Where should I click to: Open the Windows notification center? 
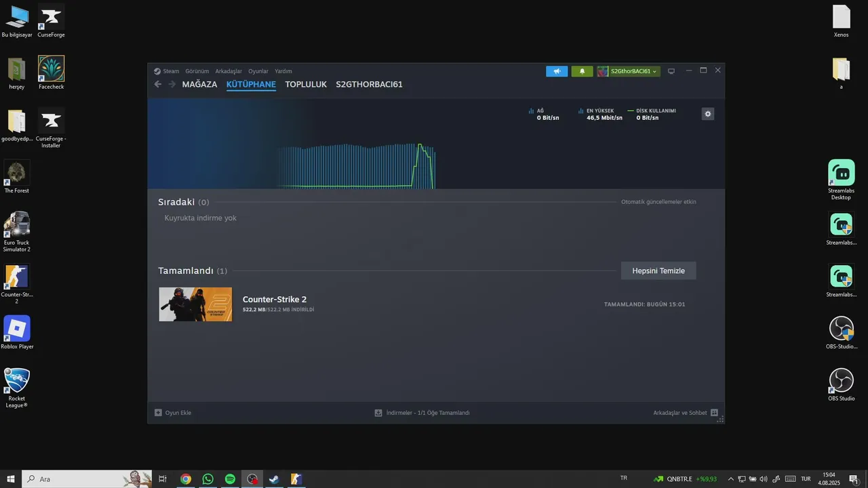853,479
